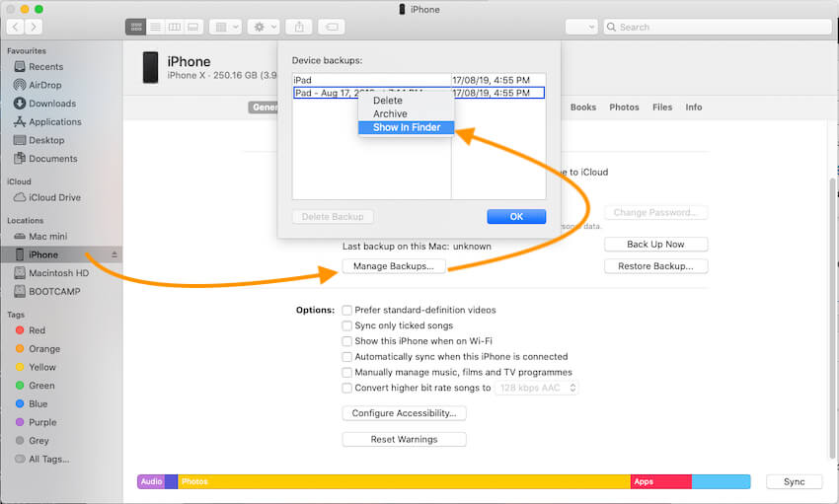
Task: Click the Sync button
Action: (x=794, y=481)
